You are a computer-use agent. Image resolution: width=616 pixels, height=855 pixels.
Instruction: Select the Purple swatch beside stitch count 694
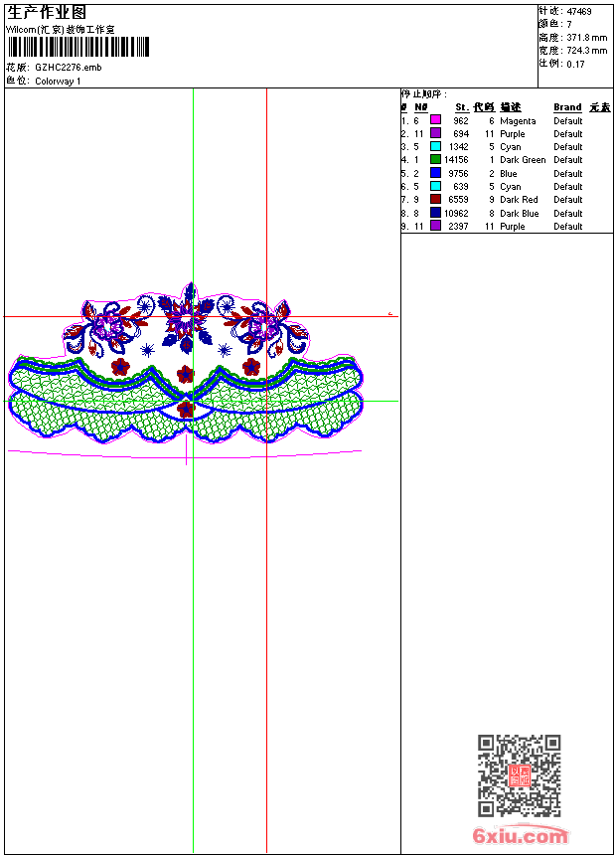pyautogui.click(x=435, y=133)
